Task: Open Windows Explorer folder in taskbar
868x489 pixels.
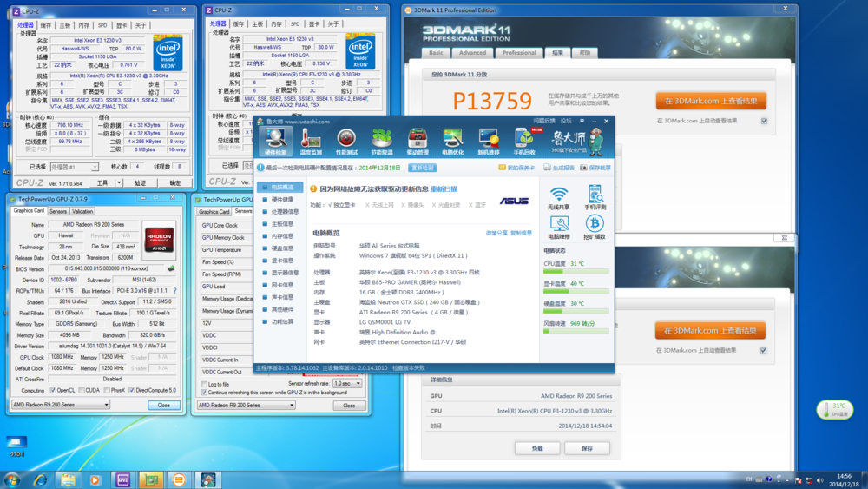Action: pyautogui.click(x=68, y=479)
